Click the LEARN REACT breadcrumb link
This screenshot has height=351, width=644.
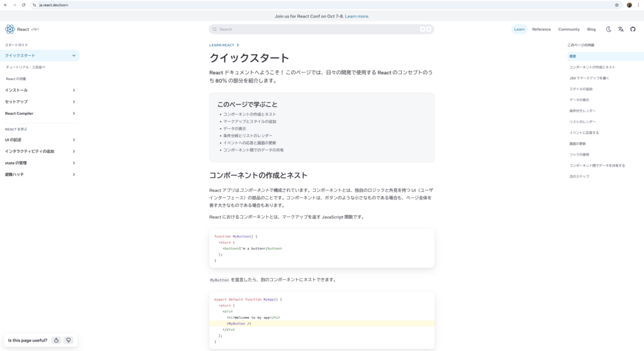click(x=222, y=45)
